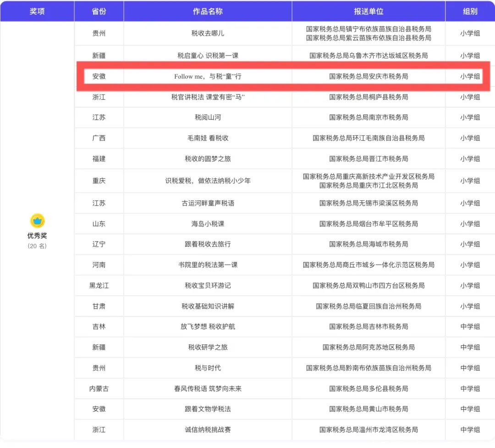Viewport: 495px width, 448px height.
Task: Click 国家税务总局多伦县税务局 cell
Action: pos(368,389)
